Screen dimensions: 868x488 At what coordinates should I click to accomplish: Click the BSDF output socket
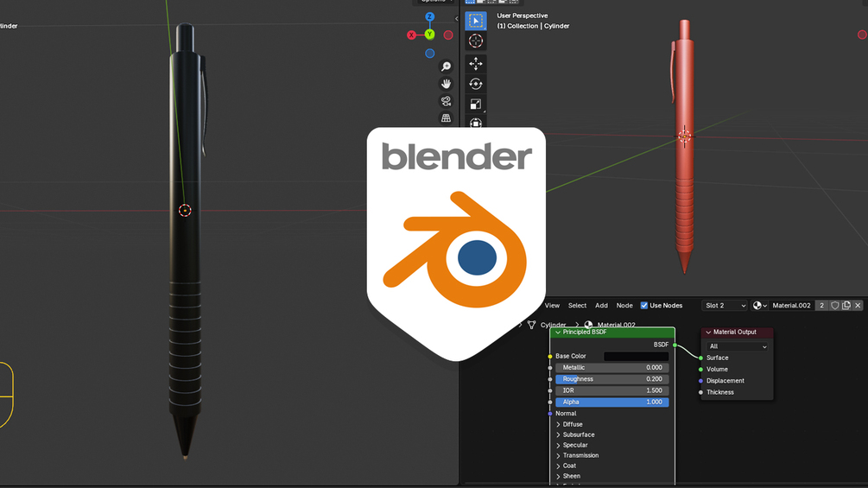(x=675, y=345)
